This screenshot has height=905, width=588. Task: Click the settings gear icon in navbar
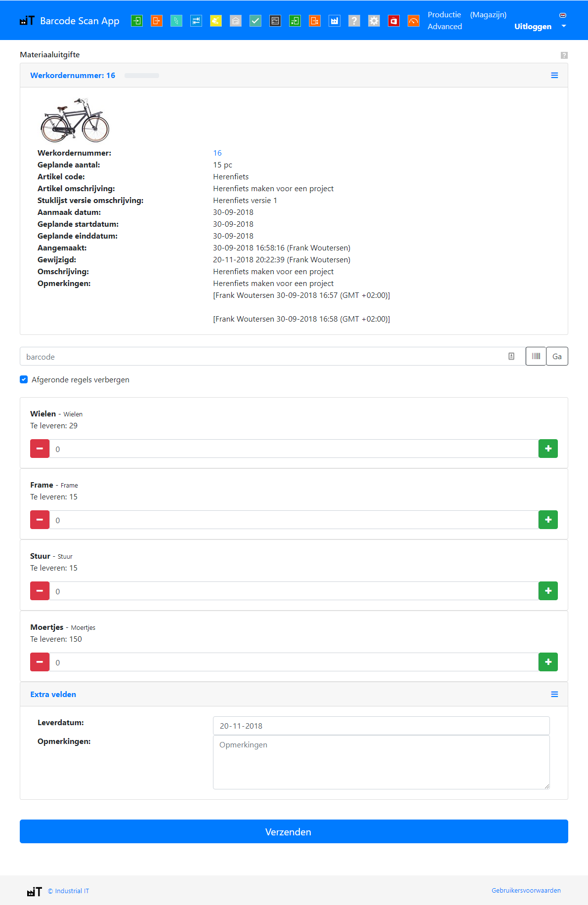pyautogui.click(x=374, y=21)
